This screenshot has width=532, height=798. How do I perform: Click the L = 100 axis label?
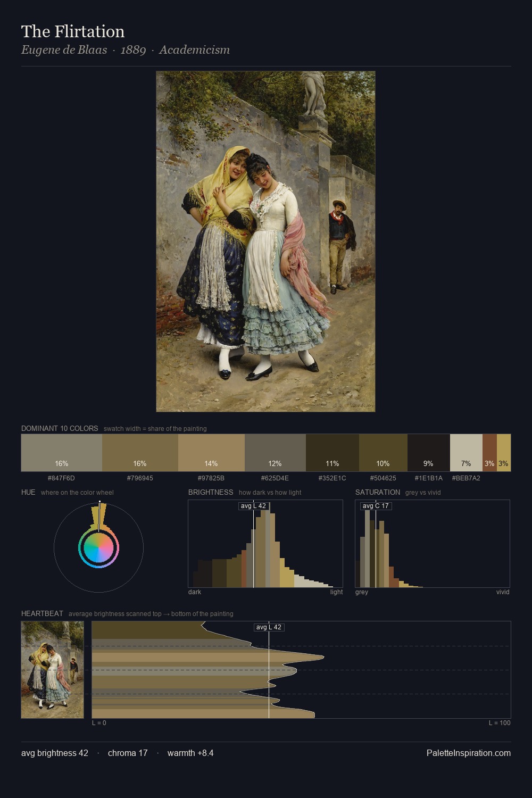click(x=500, y=723)
